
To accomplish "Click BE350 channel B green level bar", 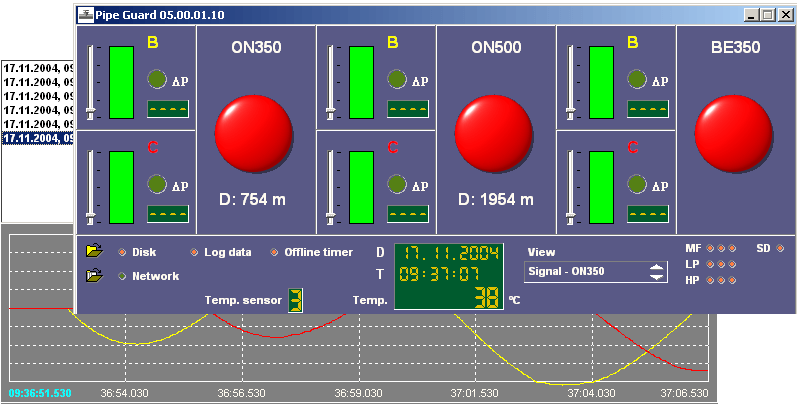I will pyautogui.click(x=602, y=83).
